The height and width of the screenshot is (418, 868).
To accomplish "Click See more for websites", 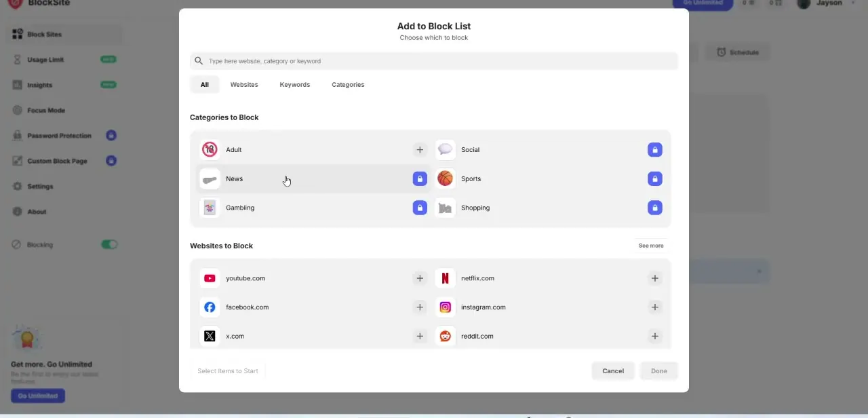I will [x=651, y=246].
